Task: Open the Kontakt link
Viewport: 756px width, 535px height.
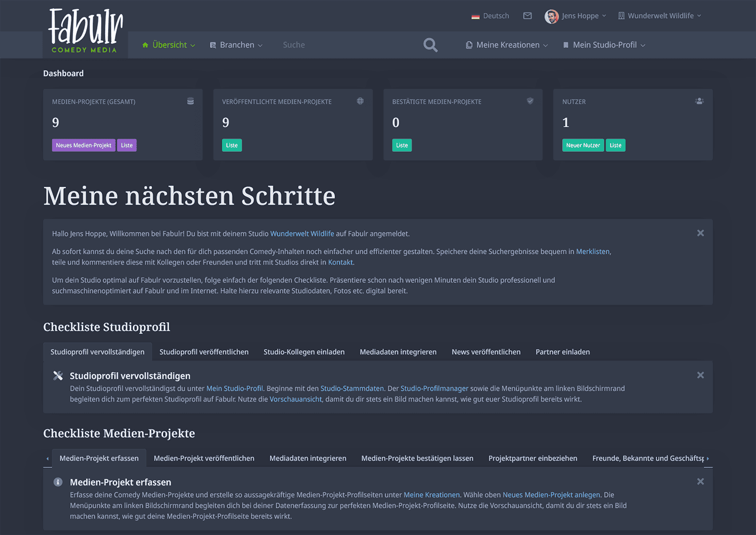Action: click(340, 262)
